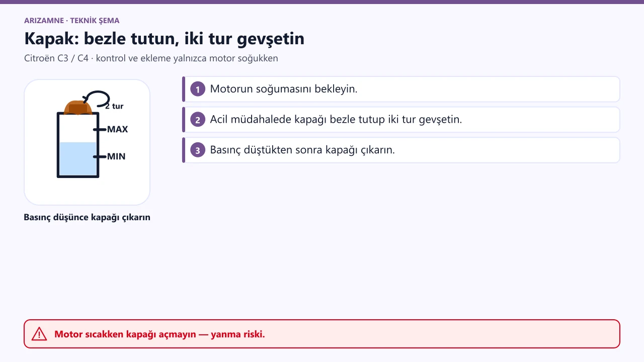
Task: Select the text "Motorun soğumasını bekleyin."
Action: coord(284,89)
